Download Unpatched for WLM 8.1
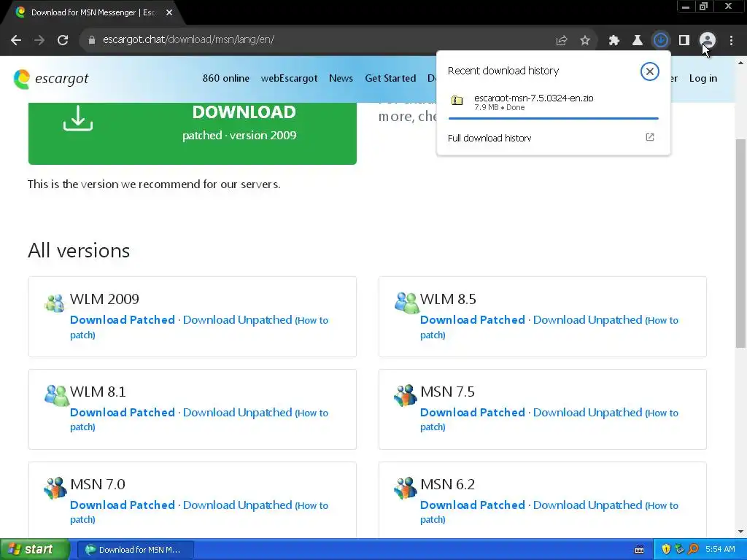Image resolution: width=747 pixels, height=560 pixels. (x=237, y=413)
